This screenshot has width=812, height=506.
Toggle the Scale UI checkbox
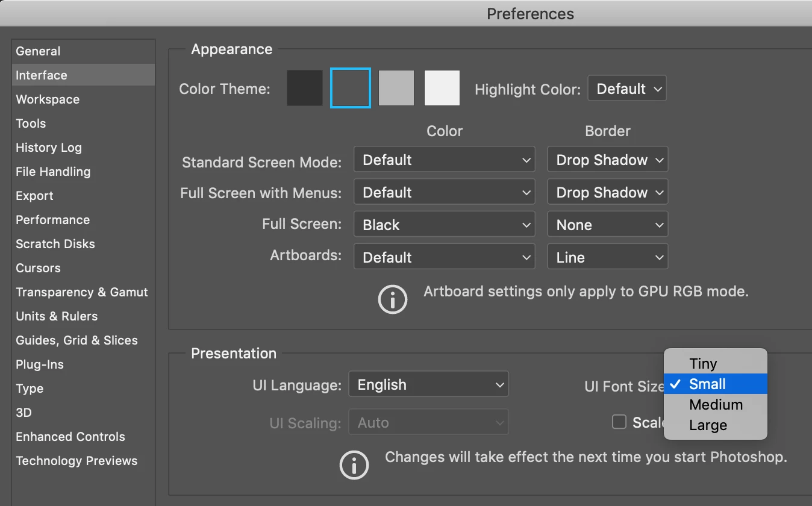click(619, 422)
